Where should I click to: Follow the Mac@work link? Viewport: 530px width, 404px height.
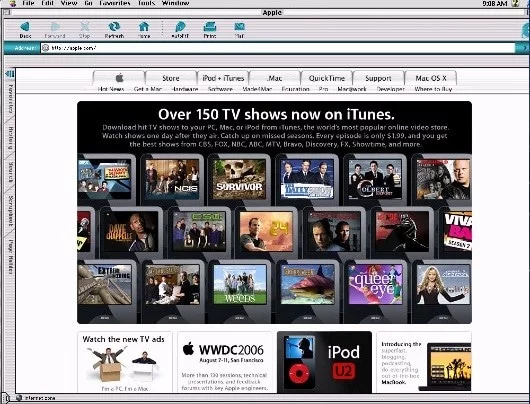(352, 89)
